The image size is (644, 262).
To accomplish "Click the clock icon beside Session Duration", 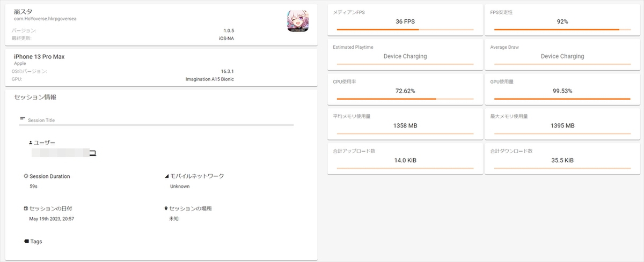I will [x=26, y=176].
